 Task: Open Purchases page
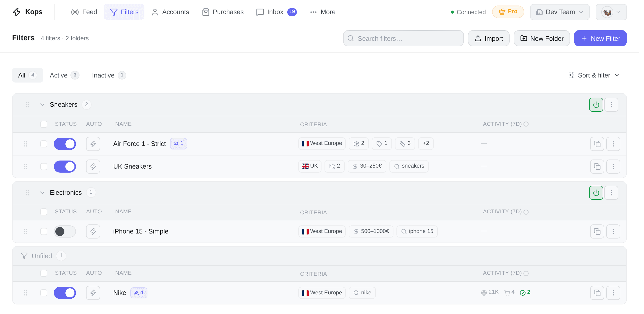pos(223,12)
